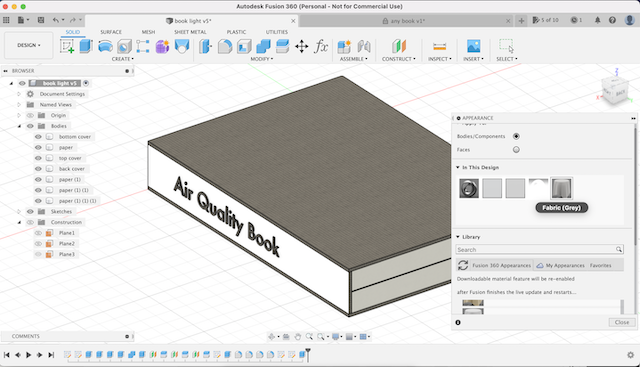Image resolution: width=640 pixels, height=367 pixels.
Task: Toggle visibility of Sketches folder
Action: coord(30,211)
